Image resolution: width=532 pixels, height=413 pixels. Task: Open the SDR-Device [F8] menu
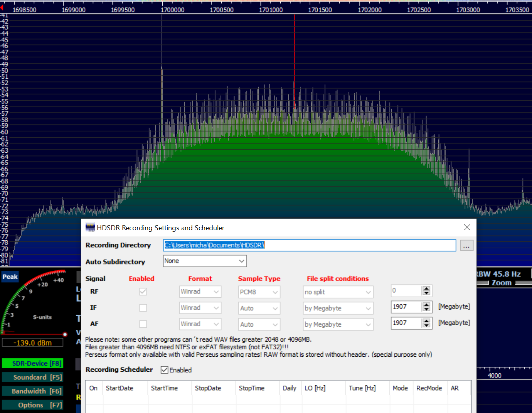pos(32,363)
